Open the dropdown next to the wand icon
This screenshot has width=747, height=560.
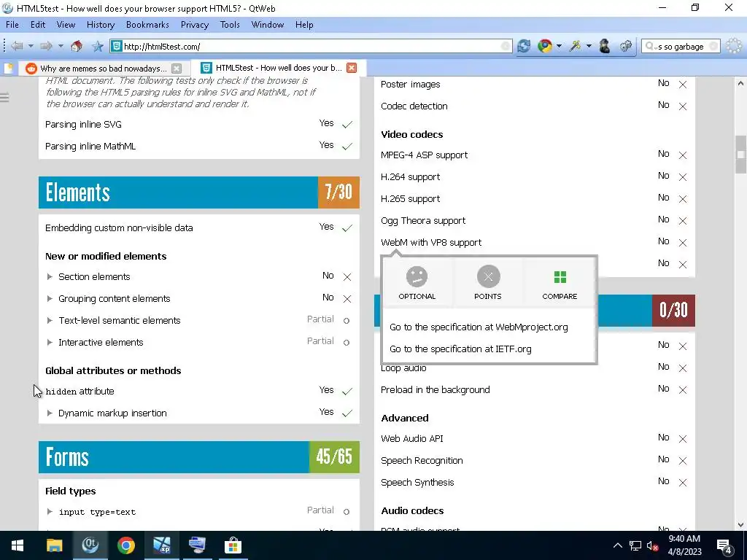[589, 46]
